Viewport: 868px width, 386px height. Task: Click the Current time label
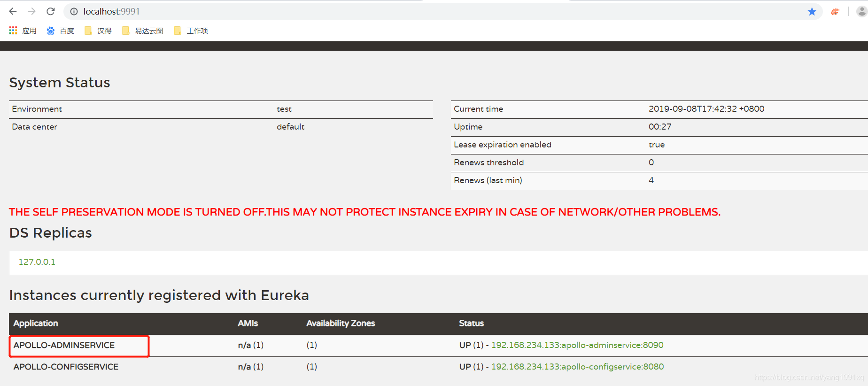[478, 109]
